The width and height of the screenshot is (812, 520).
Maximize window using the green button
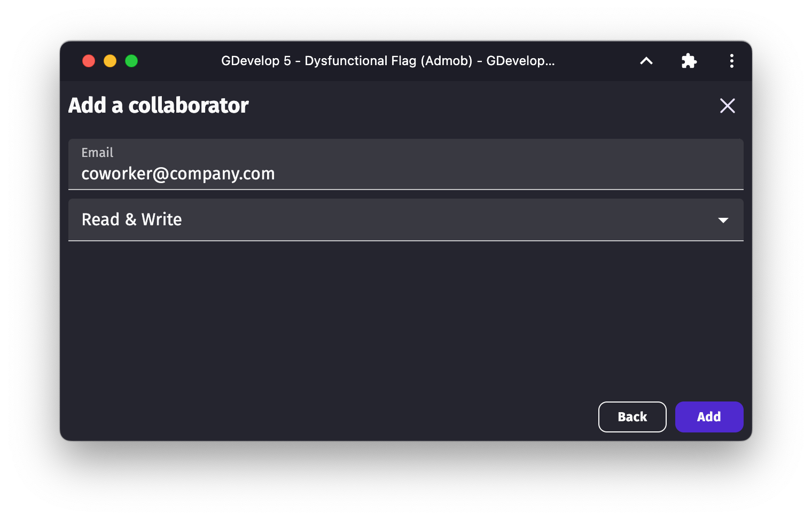tap(131, 61)
